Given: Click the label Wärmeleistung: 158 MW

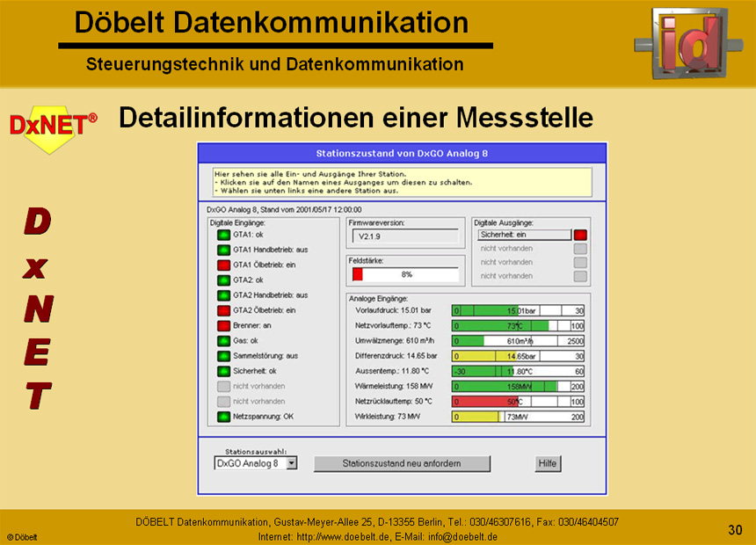Looking at the screenshot, I should tap(394, 386).
